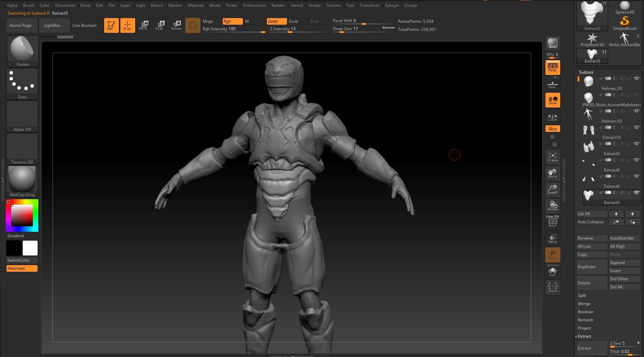Click the Xpose icon
The image size is (644, 357).
[552, 287]
